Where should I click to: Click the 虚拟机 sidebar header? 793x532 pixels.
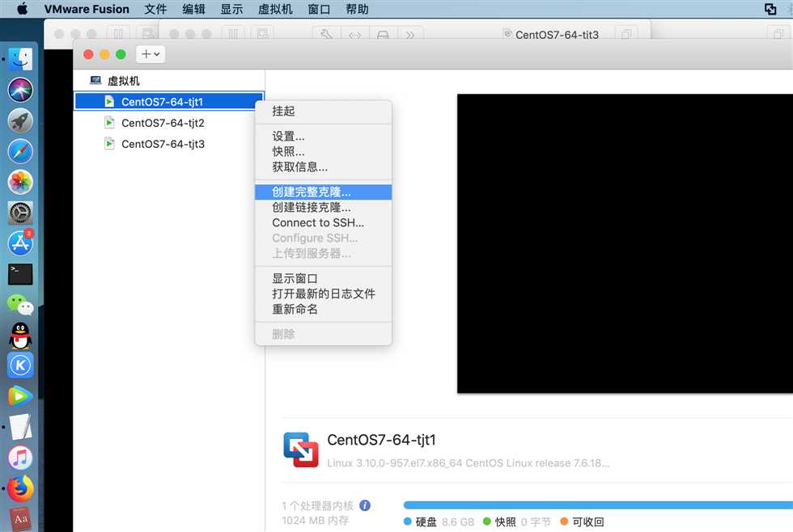123,81
